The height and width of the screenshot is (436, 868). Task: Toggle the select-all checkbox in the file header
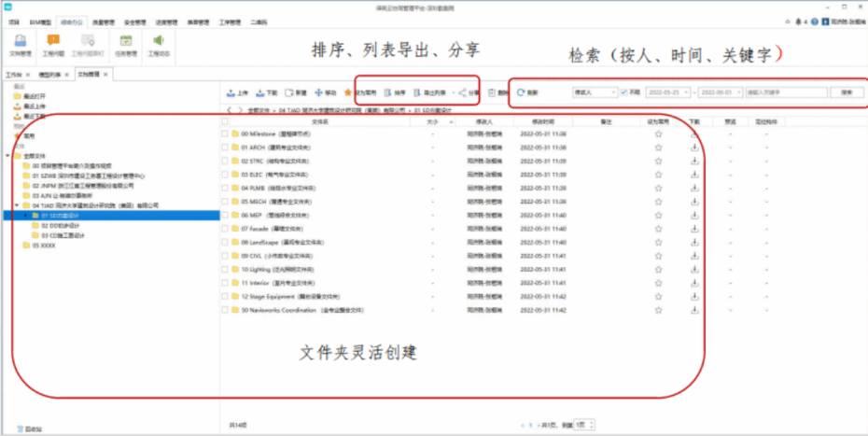tap(225, 122)
